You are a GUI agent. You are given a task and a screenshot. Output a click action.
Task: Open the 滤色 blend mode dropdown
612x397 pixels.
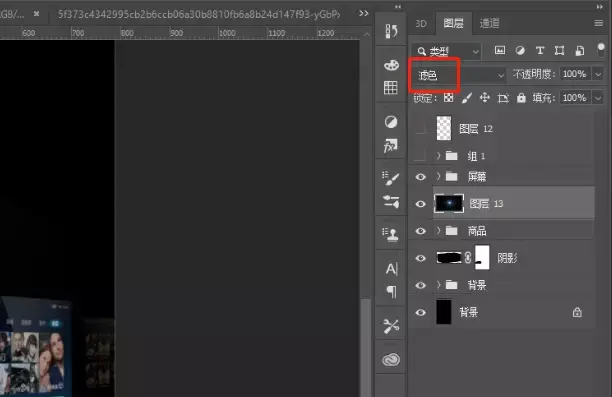[x=459, y=75]
